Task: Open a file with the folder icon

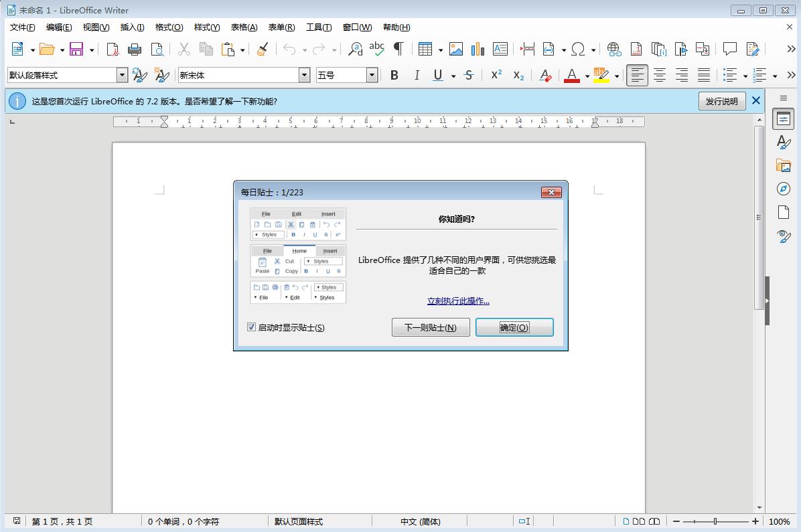Action: click(x=46, y=49)
